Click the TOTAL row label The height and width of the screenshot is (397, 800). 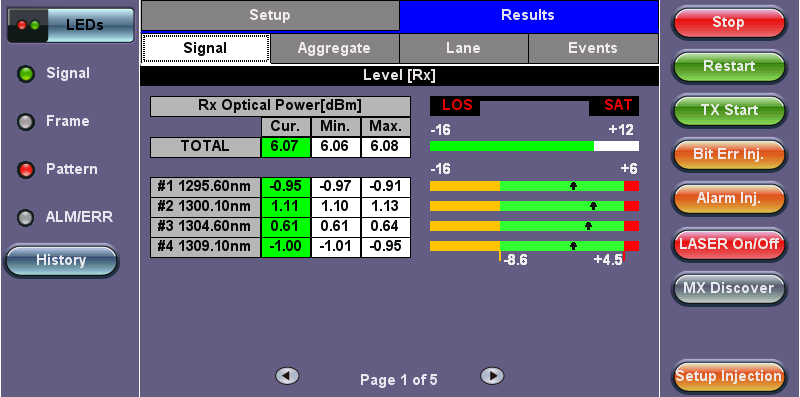[205, 147]
